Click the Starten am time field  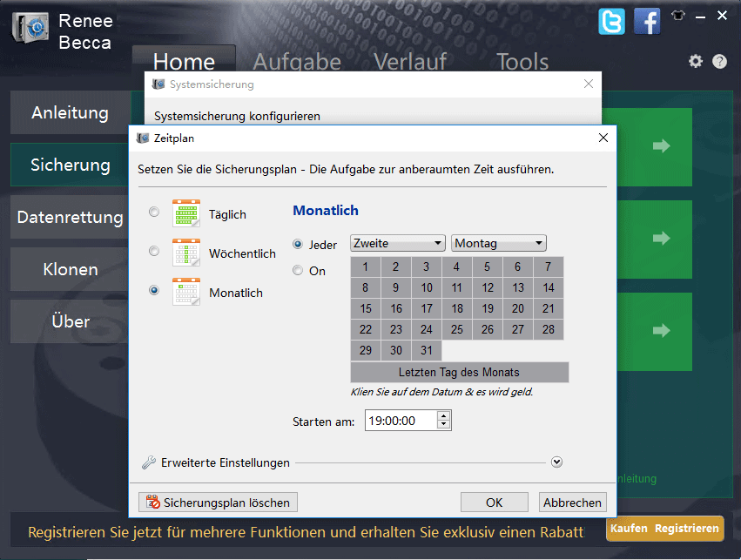pyautogui.click(x=401, y=421)
